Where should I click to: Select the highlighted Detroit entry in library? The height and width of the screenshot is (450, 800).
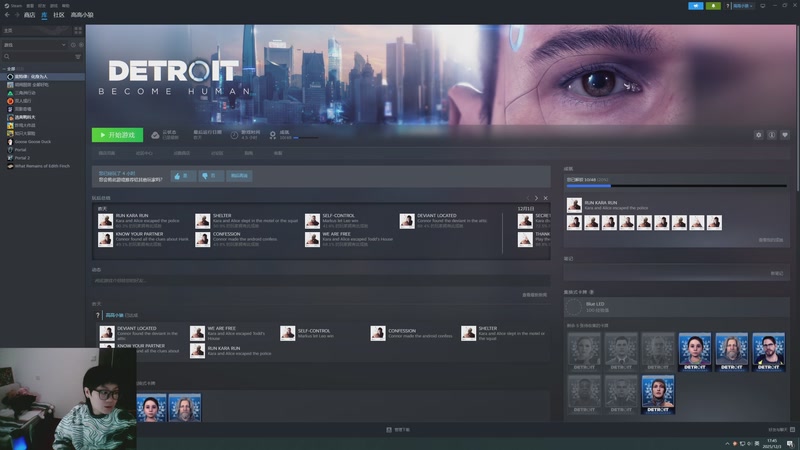tap(42, 77)
